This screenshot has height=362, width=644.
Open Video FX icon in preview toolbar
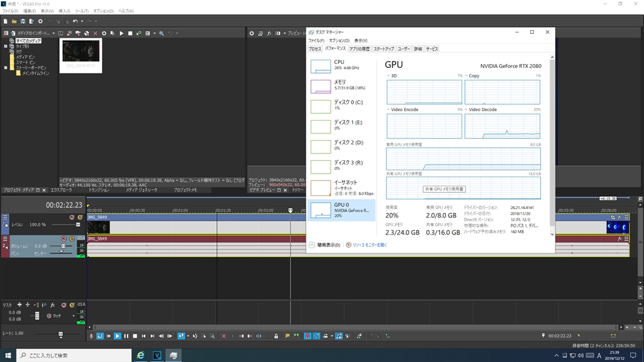pyautogui.click(x=269, y=33)
